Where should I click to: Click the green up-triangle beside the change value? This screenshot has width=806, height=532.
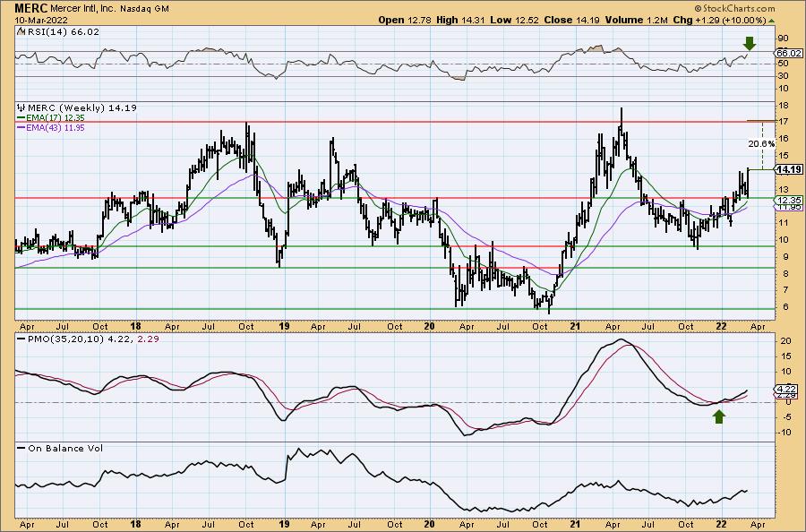click(x=771, y=21)
